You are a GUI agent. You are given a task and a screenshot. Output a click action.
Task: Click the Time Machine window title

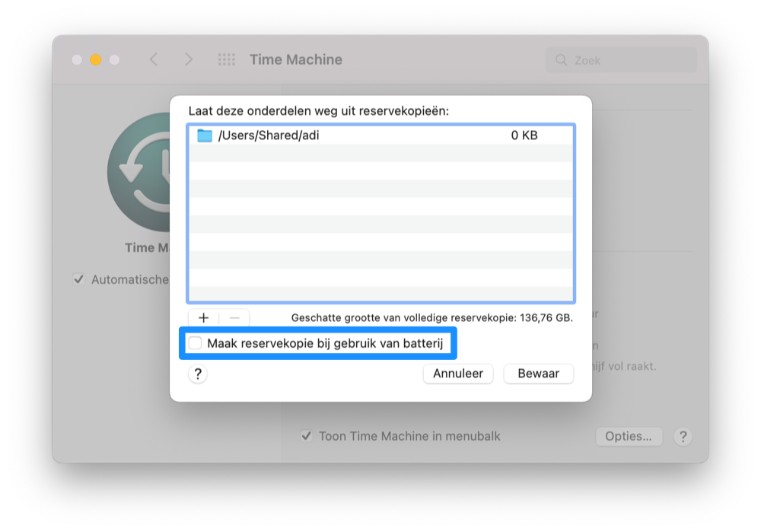click(x=296, y=59)
